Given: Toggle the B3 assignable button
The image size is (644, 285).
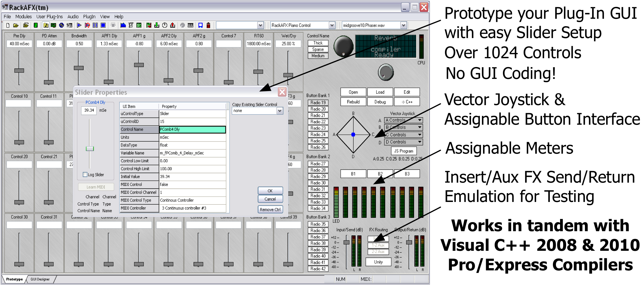Looking at the screenshot, I should [x=407, y=174].
